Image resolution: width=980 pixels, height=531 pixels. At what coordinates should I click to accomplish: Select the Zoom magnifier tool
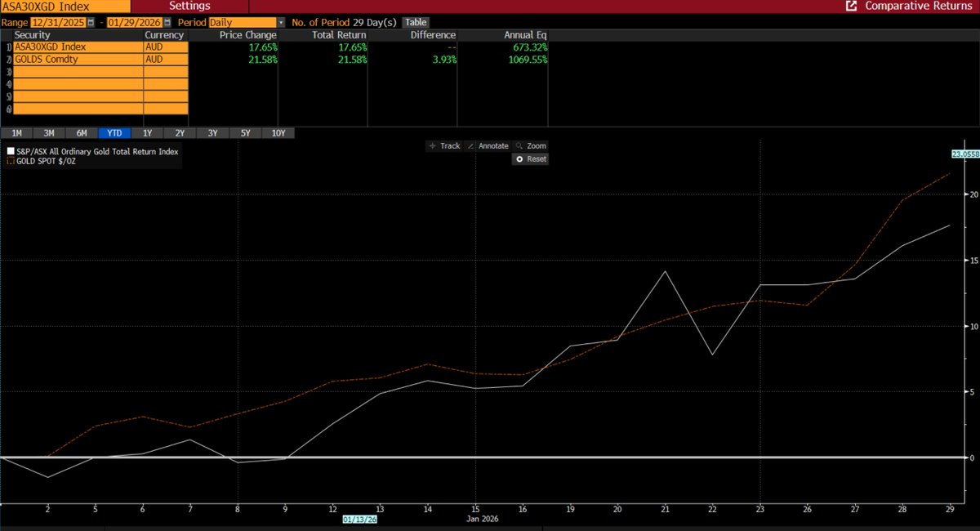coord(531,145)
